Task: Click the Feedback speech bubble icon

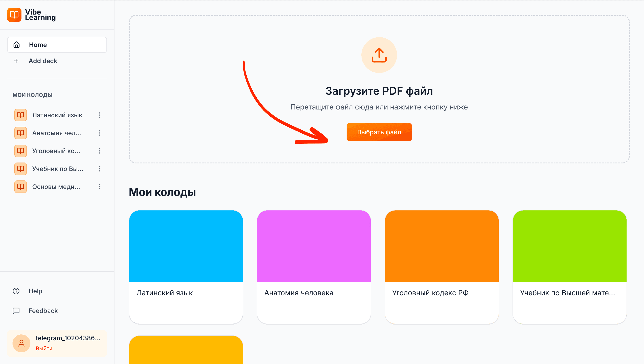Action: pos(16,311)
